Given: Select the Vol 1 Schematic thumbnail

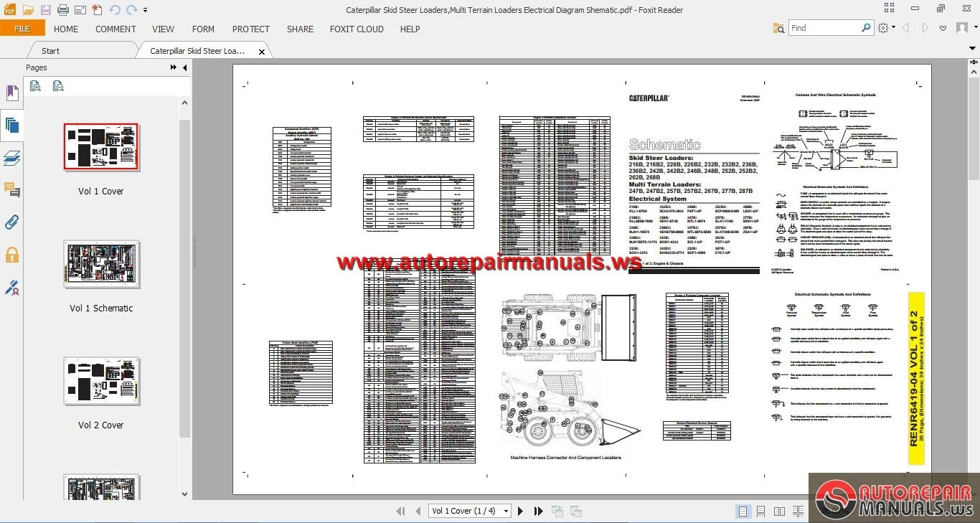Looking at the screenshot, I should [101, 264].
